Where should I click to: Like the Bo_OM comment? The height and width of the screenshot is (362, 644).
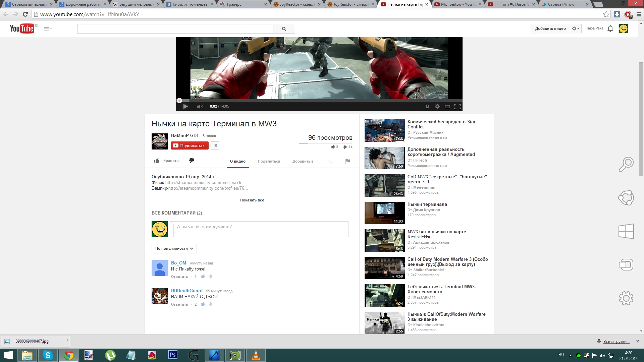203,277
